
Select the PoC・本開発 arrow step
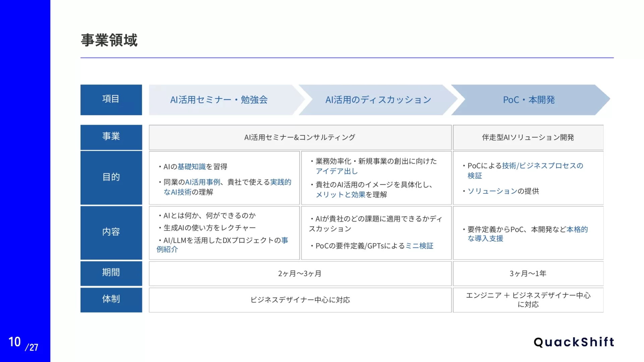coord(529,100)
